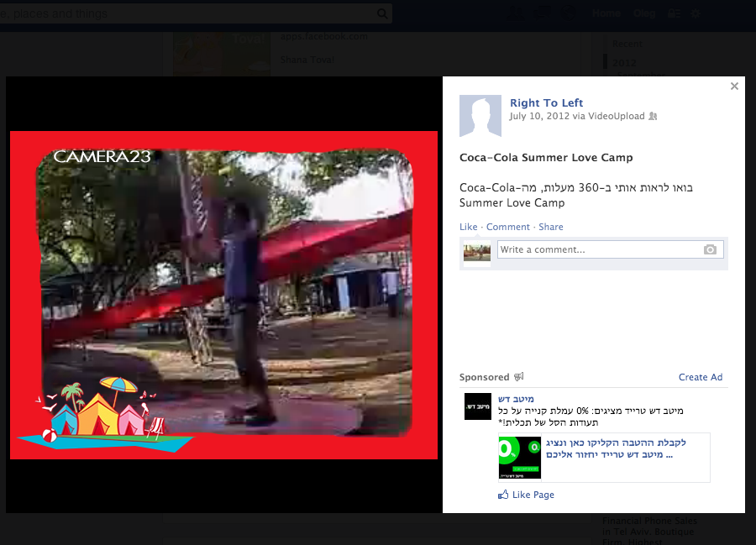The height and width of the screenshot is (545, 756).
Task: Open the Create Ad link
Action: tap(701, 377)
